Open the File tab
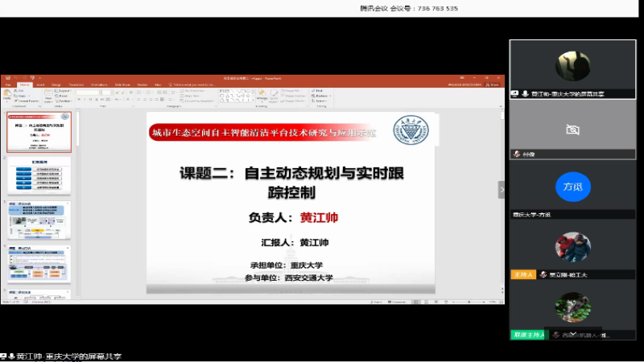The height and width of the screenshot is (362, 644). pos(8,84)
